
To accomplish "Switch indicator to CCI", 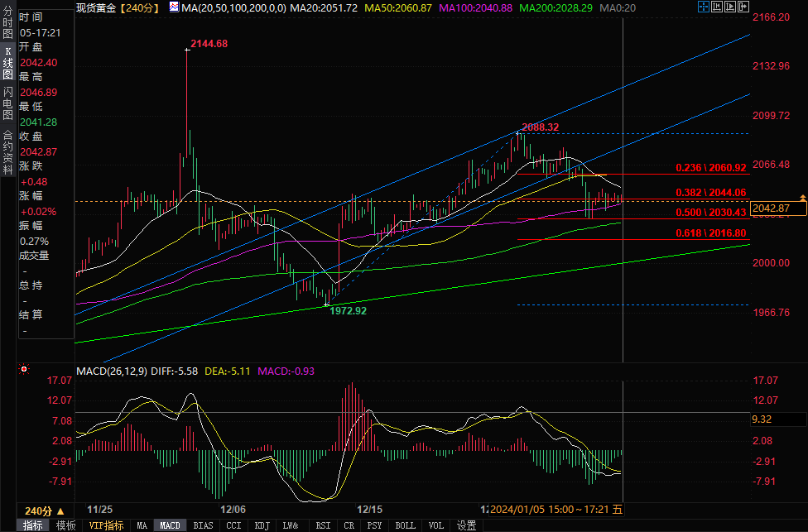I will pos(234,525).
